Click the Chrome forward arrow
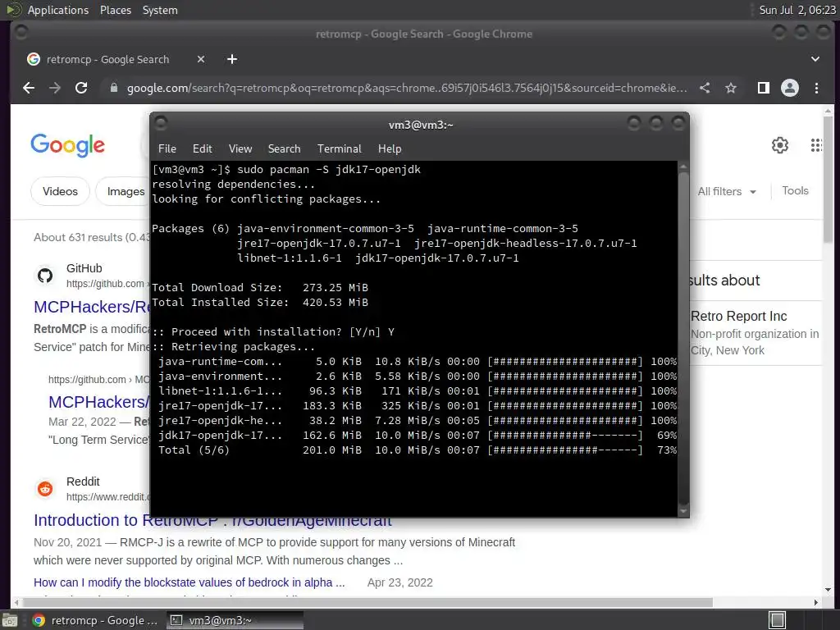This screenshot has height=630, width=840. click(x=55, y=88)
